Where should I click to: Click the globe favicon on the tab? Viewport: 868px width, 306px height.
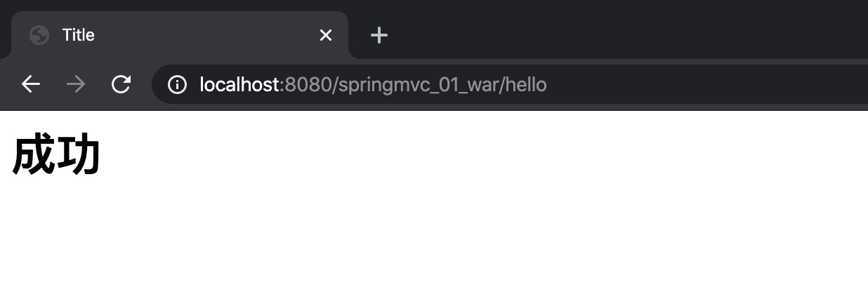39,35
